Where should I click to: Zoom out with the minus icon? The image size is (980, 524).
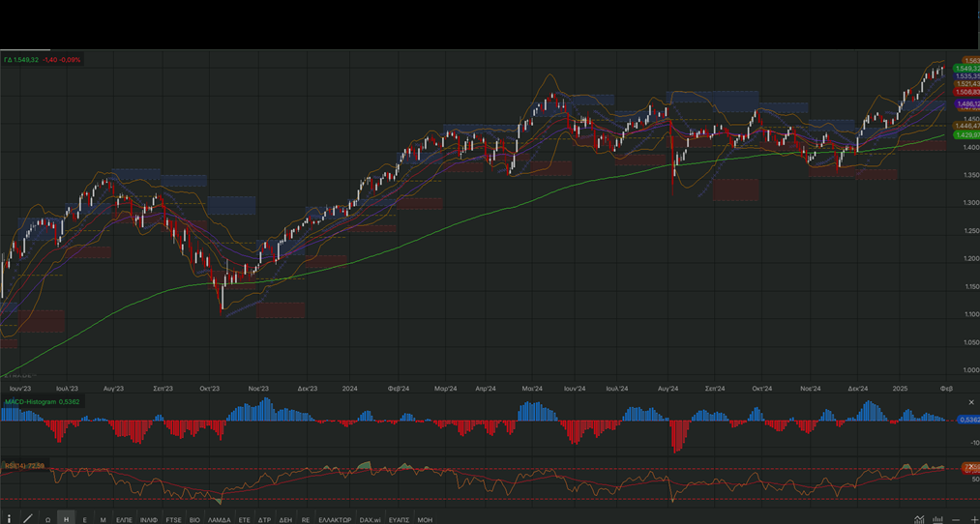tap(956, 519)
